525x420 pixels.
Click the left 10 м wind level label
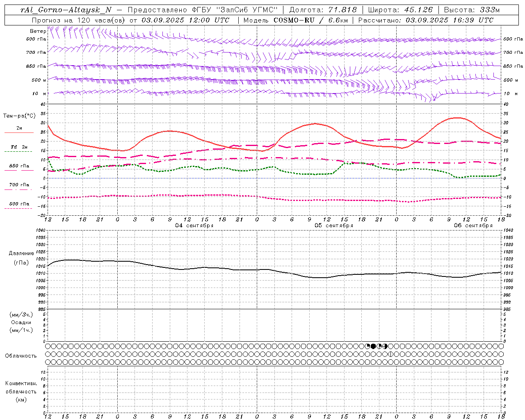39,94
